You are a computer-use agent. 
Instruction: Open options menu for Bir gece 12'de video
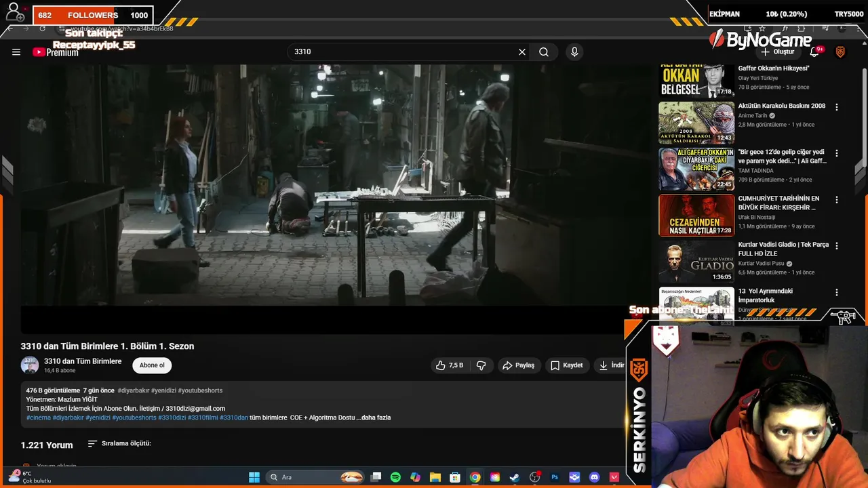coord(837,153)
